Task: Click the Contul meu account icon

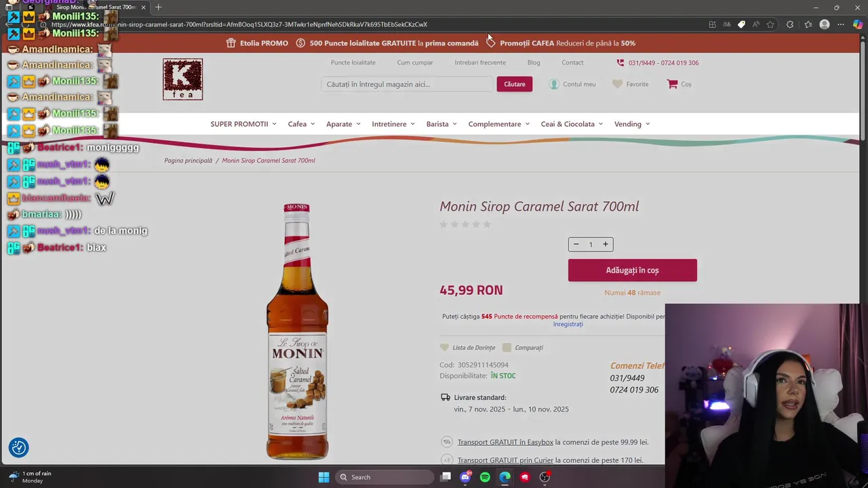Action: (x=554, y=84)
